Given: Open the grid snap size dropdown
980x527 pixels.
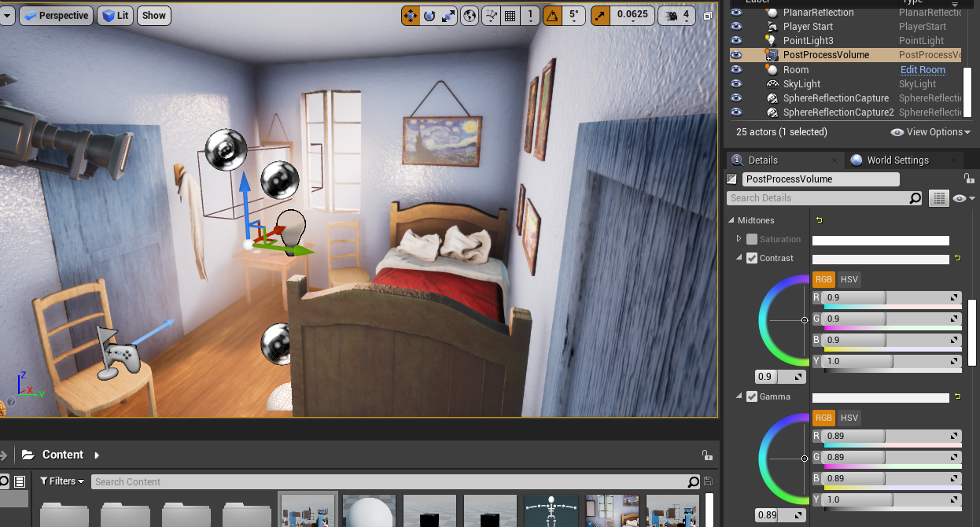Looking at the screenshot, I should pyautogui.click(x=530, y=15).
